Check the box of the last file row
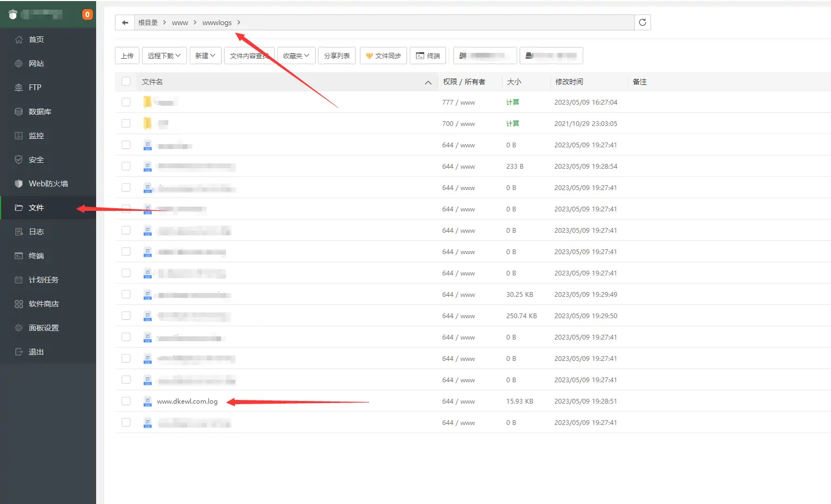The height and width of the screenshot is (504, 831). 126,422
